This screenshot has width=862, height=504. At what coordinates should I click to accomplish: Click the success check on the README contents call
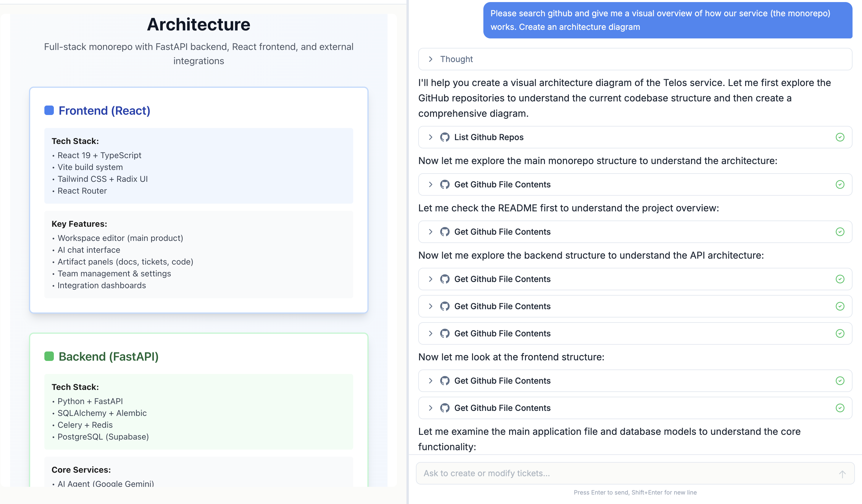(840, 231)
